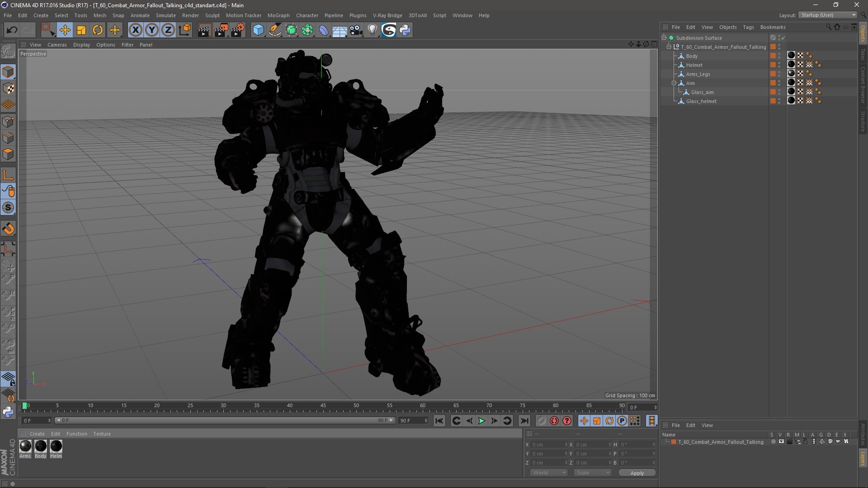The width and height of the screenshot is (868, 488).
Task: Click the Record Active Objects button
Action: (542, 421)
